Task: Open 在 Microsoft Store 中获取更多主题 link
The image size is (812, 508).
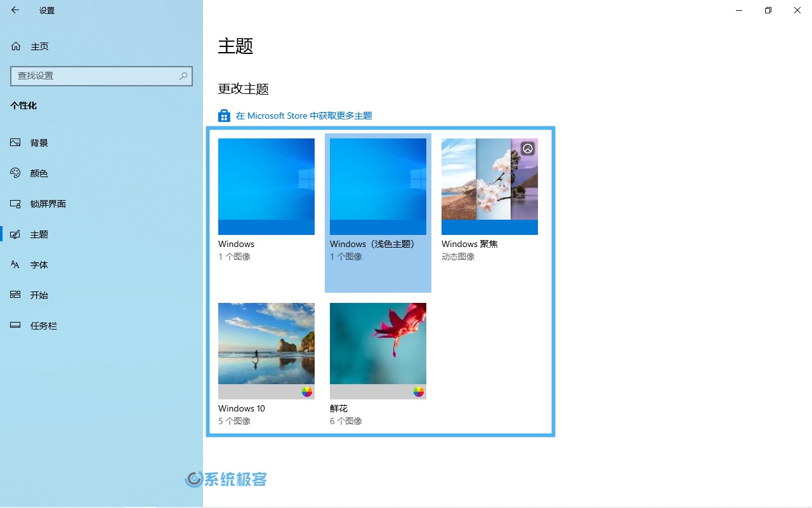Action: coord(304,116)
